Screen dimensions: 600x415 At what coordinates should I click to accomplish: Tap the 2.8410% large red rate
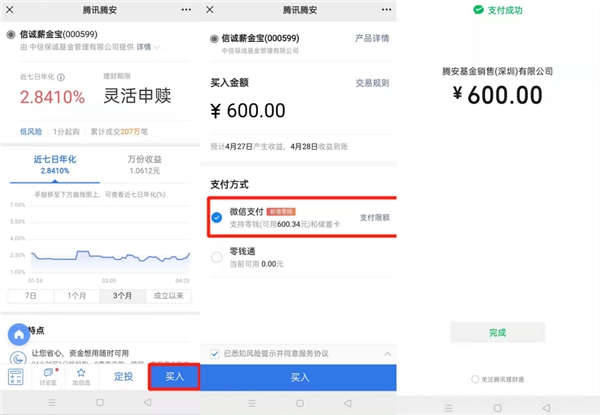click(52, 97)
